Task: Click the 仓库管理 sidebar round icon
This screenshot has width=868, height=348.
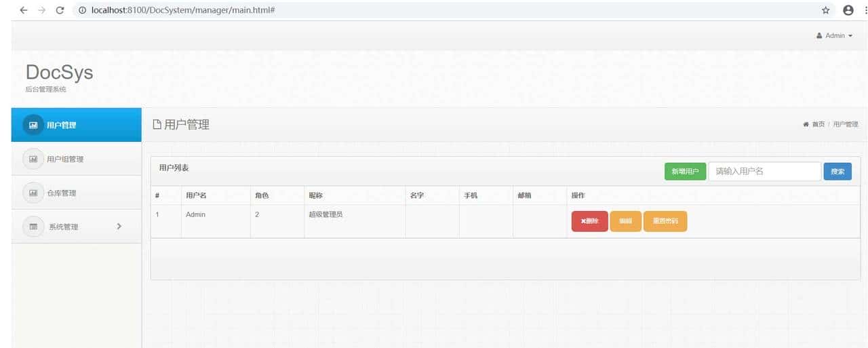Action: 33,193
